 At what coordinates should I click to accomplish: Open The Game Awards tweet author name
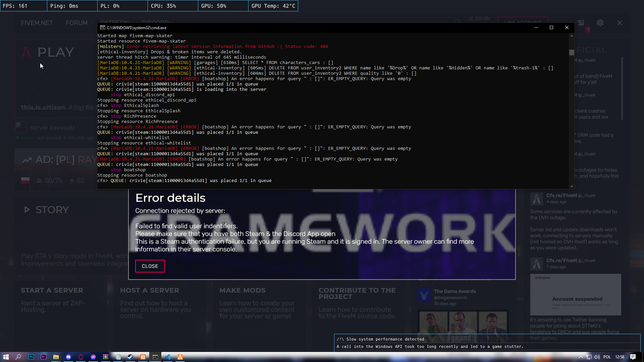(455, 291)
